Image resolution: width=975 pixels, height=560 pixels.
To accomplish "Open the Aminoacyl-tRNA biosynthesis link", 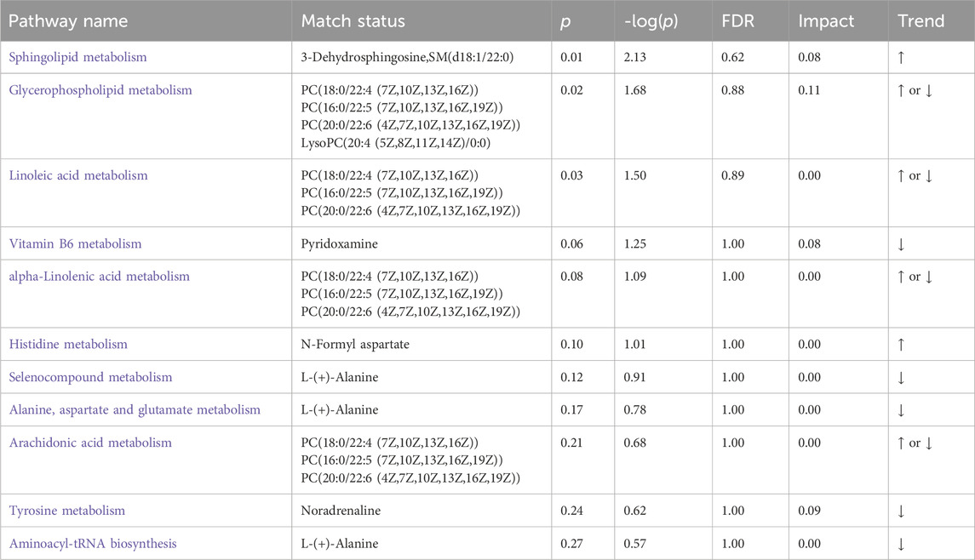I will (93, 544).
